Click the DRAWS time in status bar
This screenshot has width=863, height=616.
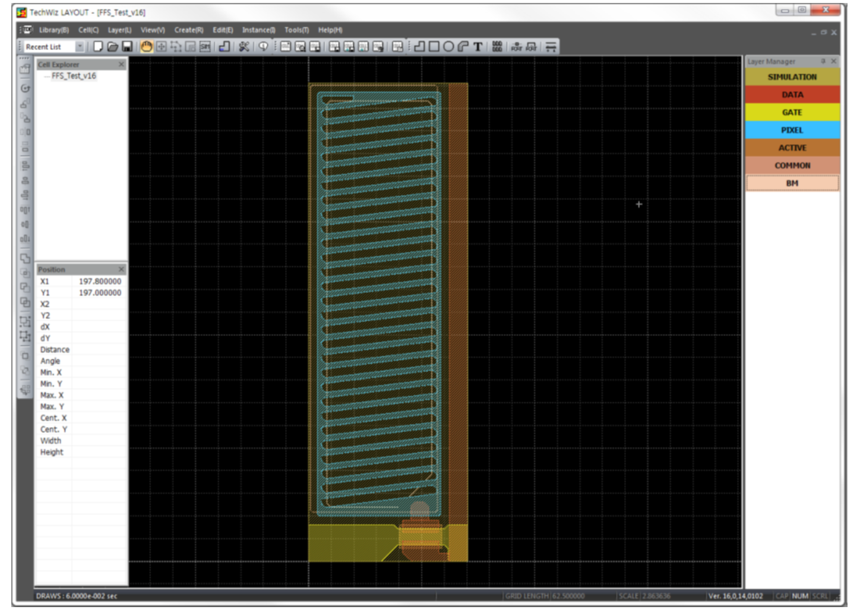(77, 596)
